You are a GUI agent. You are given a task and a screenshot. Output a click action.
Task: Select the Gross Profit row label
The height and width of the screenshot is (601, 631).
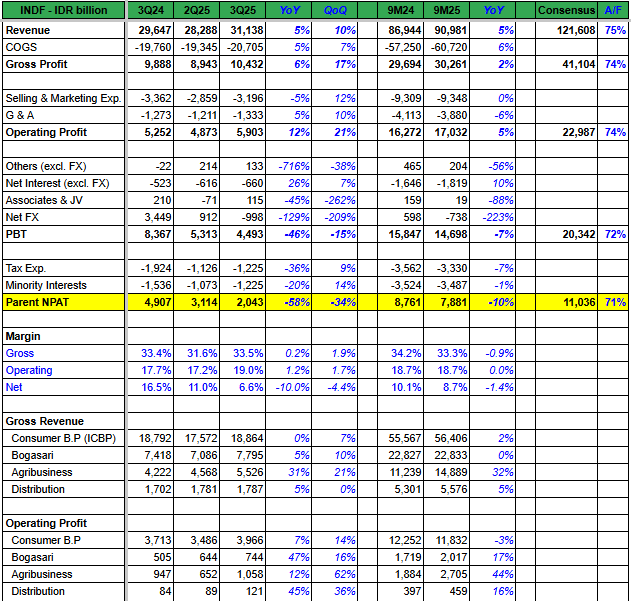(x=36, y=64)
